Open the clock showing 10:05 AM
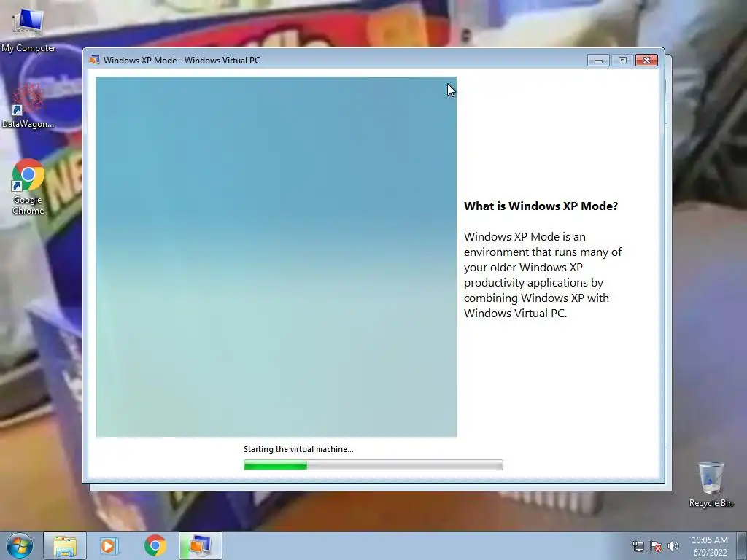The height and width of the screenshot is (560, 747). [710, 546]
